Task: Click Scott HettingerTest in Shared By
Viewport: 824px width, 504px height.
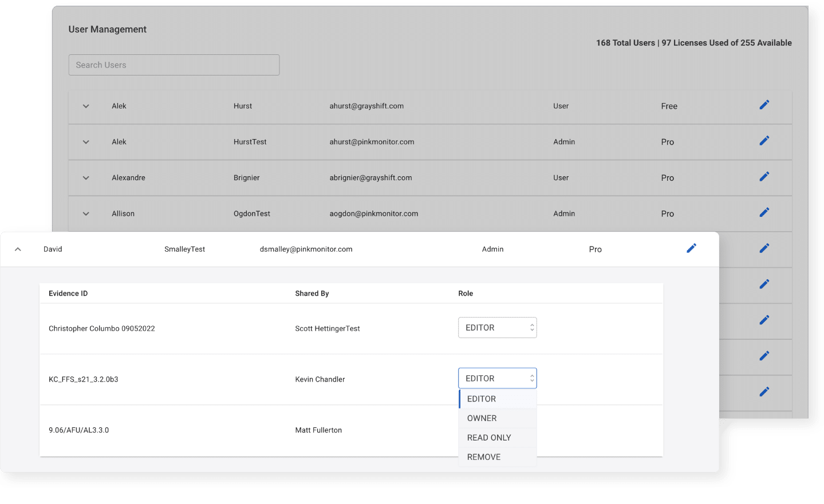Action: (328, 329)
